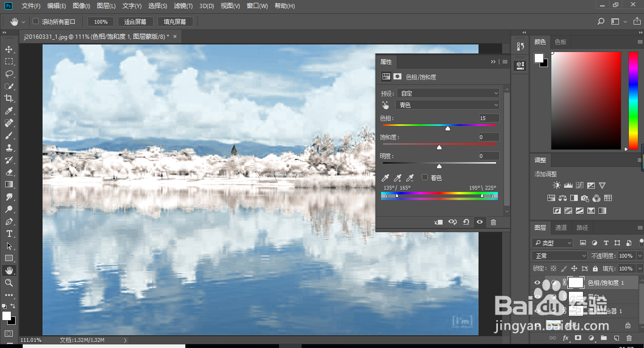Open the search icon in options bar
Image resolution: width=644 pixels, height=348 pixels.
[x=601, y=21]
